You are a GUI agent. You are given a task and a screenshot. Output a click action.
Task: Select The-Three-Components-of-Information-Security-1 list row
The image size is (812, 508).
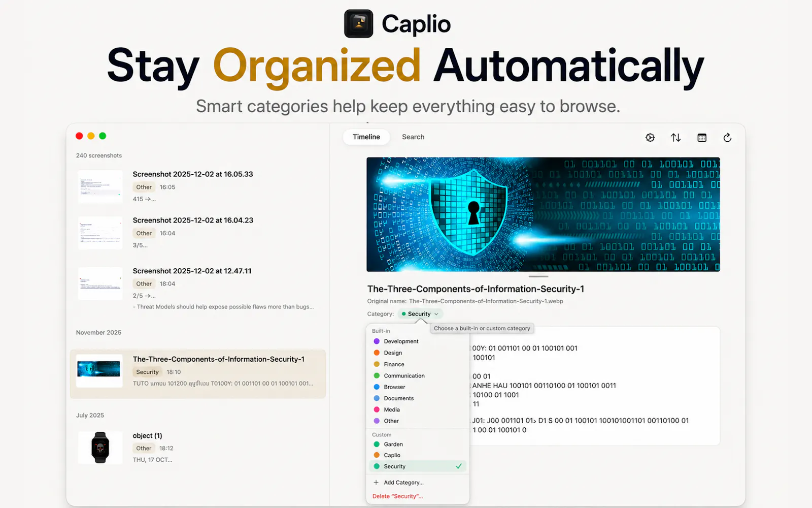198,373
